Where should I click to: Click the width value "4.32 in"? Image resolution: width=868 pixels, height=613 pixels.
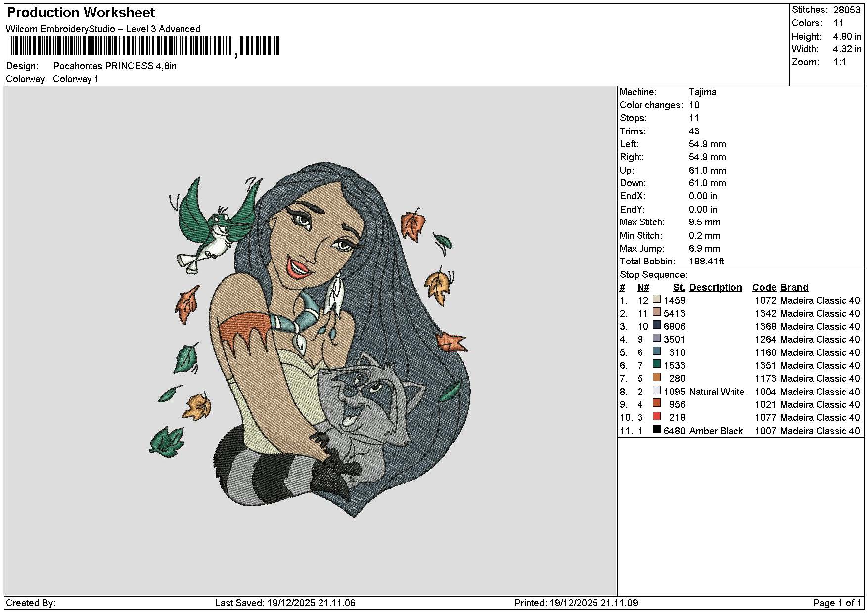847,49
